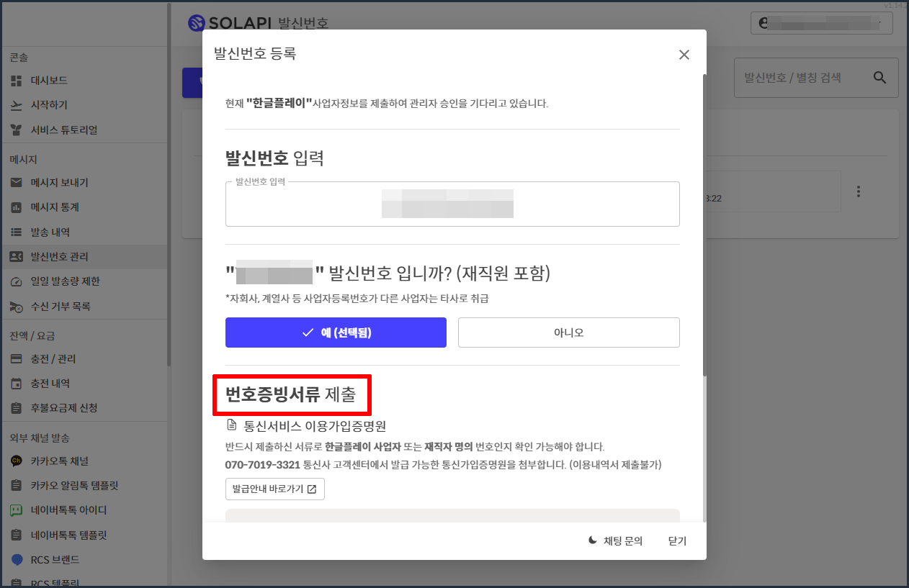Click the sidebar's vertical scrollbar
Screen dimensions: 909x588
click(x=169, y=186)
